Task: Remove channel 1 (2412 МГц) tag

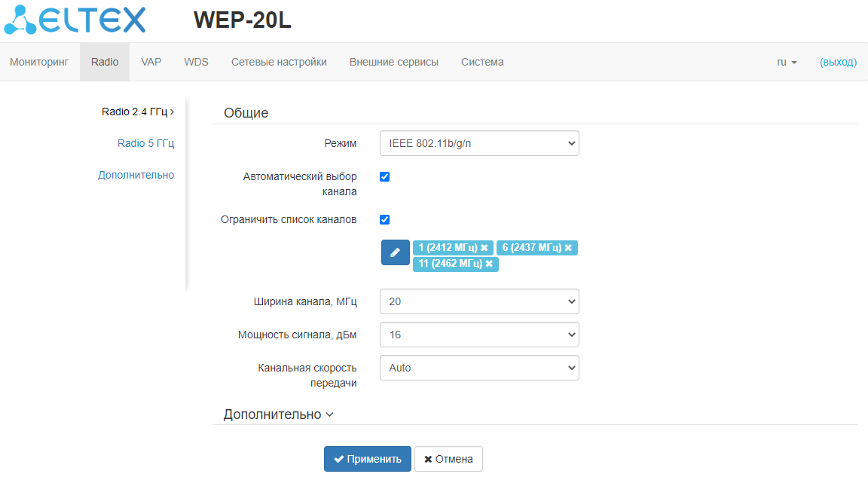Action: 484,248
